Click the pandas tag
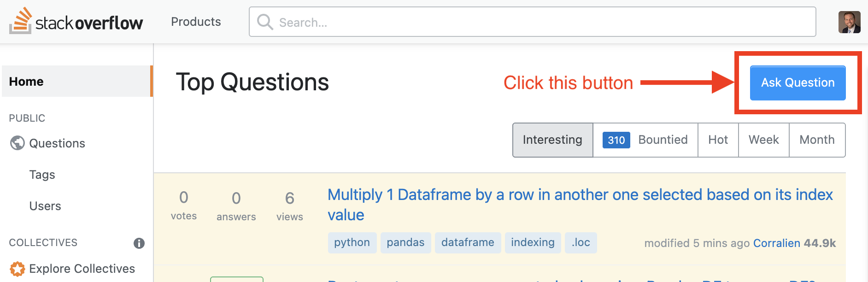868x282 pixels. [405, 242]
